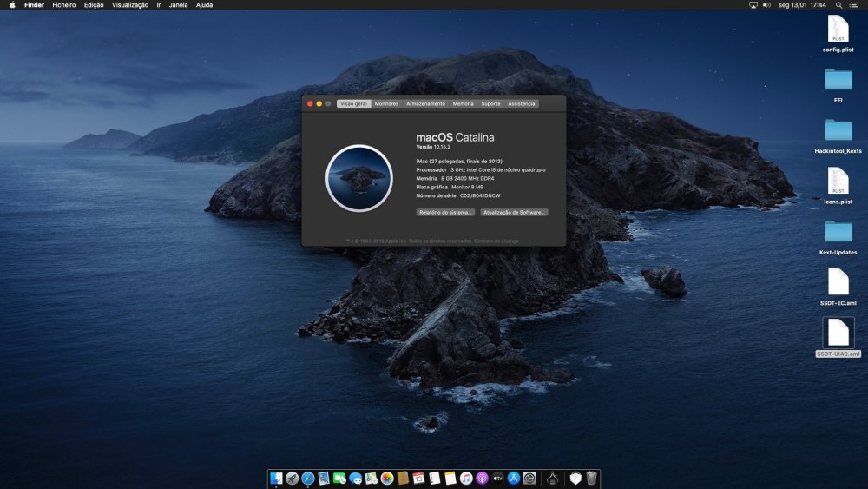Open Calendar icon showing 13
Image resolution: width=868 pixels, height=489 pixels.
[418, 478]
